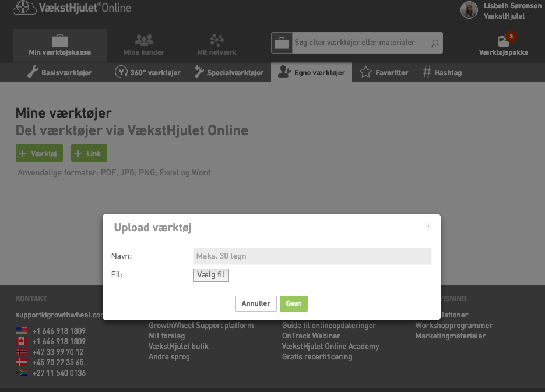Open the Hashtag tab
545x392 pixels.
pyautogui.click(x=442, y=72)
